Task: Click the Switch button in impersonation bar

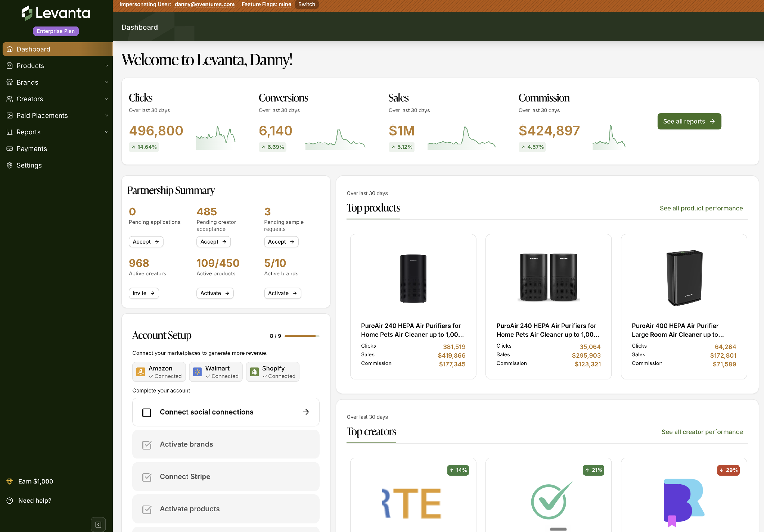Action: coord(307,4)
